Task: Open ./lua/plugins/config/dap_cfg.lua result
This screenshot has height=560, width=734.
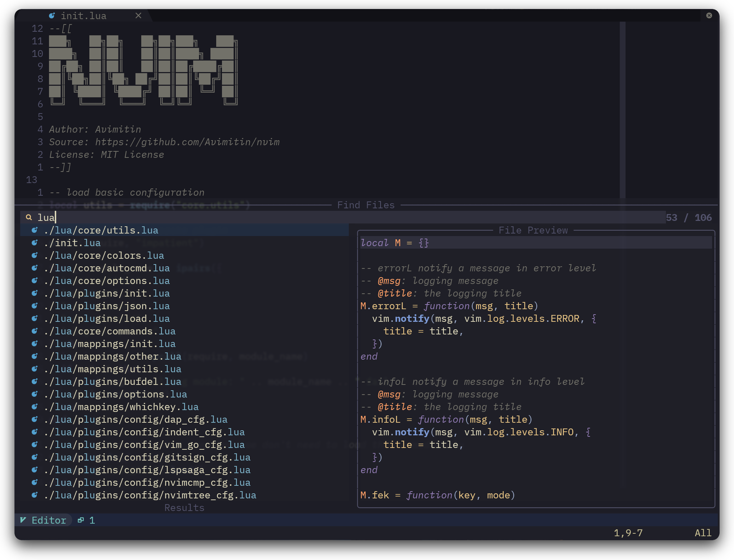Action: pos(135,419)
